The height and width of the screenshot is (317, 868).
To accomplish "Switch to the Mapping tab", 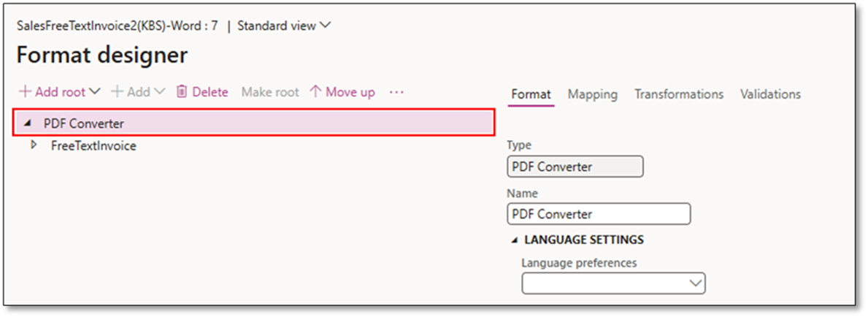I will (592, 94).
